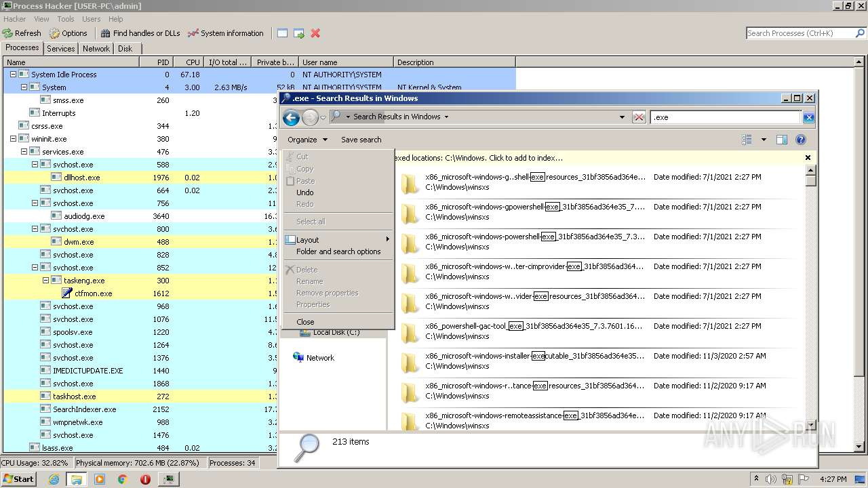868x488 pixels.
Task: Sort by the User name column header
Action: [346, 62]
